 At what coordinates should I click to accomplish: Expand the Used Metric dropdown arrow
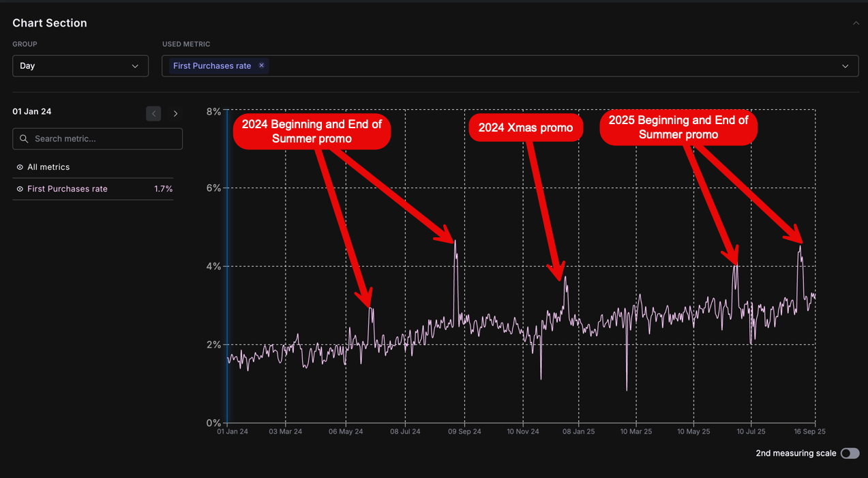(845, 66)
